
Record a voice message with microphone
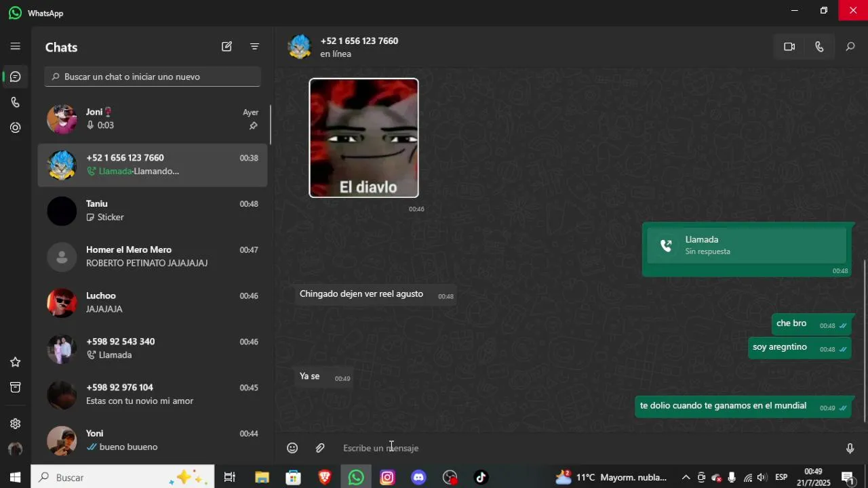coord(850,448)
